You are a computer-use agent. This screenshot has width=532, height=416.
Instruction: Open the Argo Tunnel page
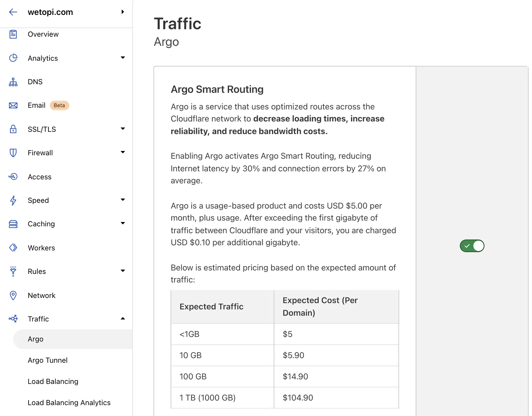(48, 360)
